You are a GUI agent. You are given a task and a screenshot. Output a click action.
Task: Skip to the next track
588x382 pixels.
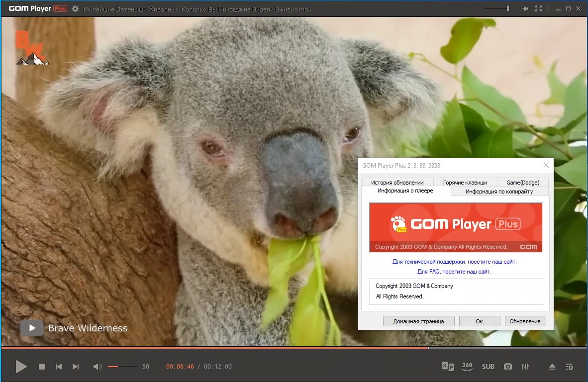[x=76, y=366]
